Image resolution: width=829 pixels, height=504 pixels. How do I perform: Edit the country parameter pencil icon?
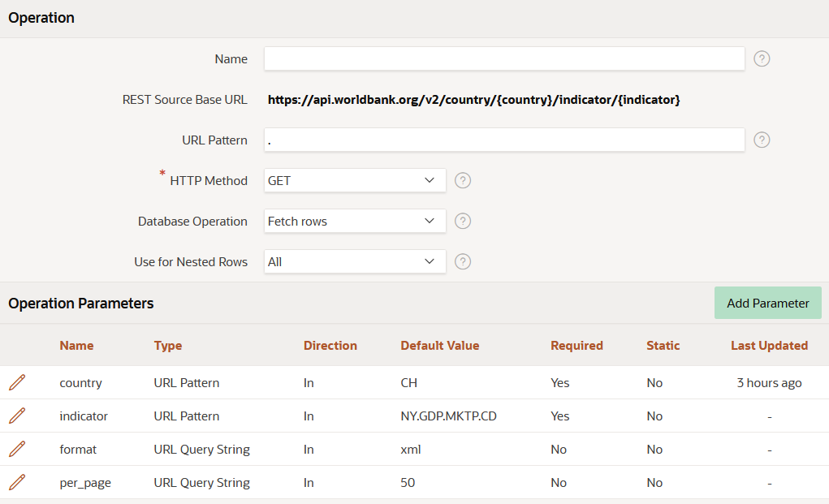pyautogui.click(x=17, y=382)
